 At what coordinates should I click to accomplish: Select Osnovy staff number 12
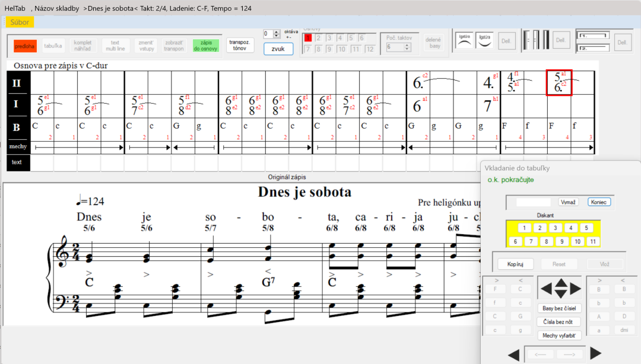(x=370, y=49)
